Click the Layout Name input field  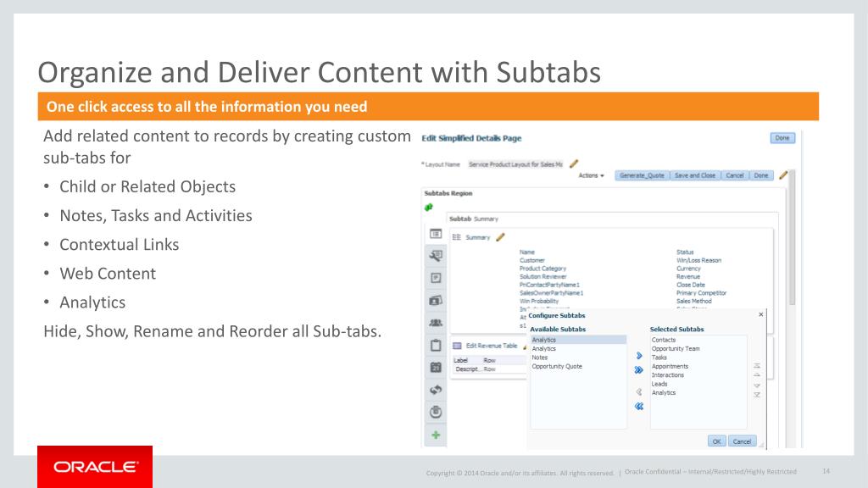516,164
